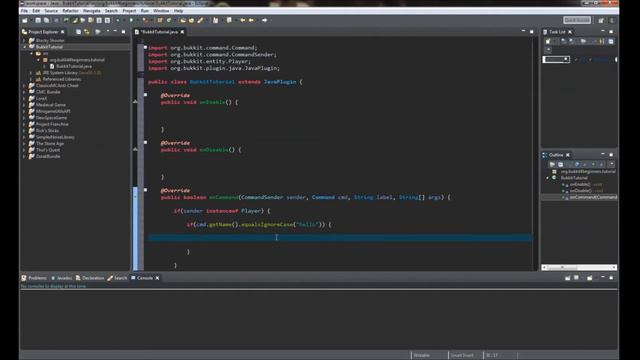
Task: Select the CMC Bundle project
Action: point(48,92)
